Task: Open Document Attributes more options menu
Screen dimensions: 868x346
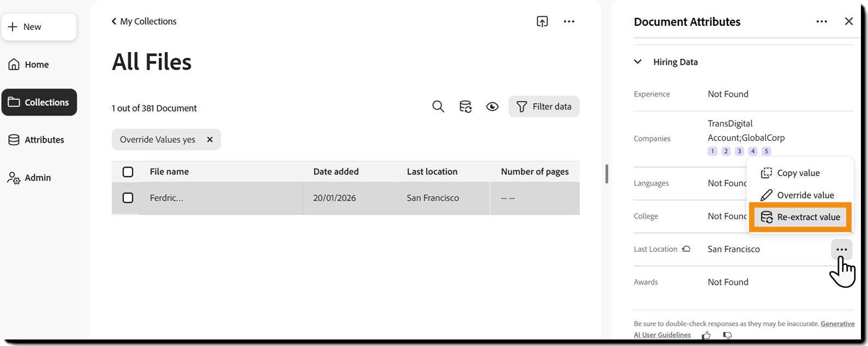Action: (822, 21)
